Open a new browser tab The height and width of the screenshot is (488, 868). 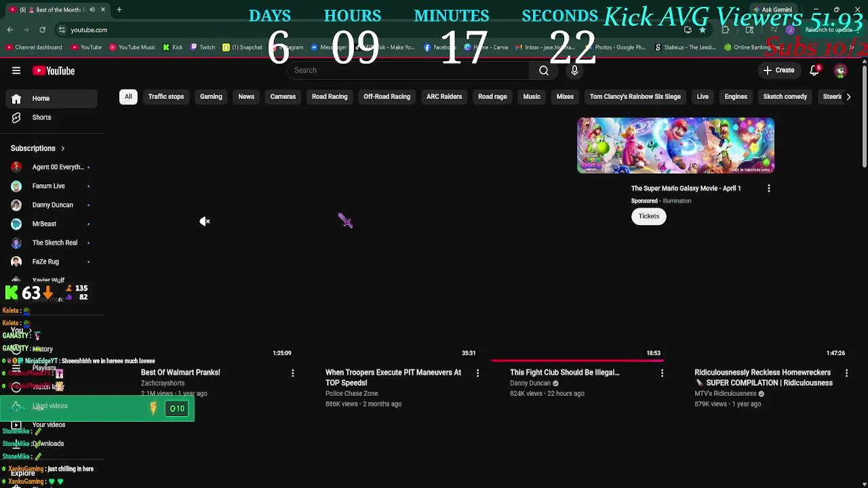[119, 9]
